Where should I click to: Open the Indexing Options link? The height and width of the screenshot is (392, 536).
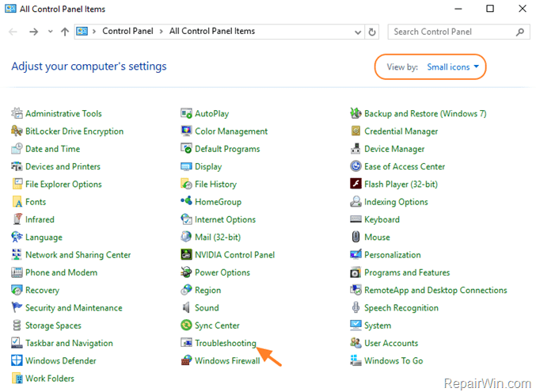click(x=396, y=202)
